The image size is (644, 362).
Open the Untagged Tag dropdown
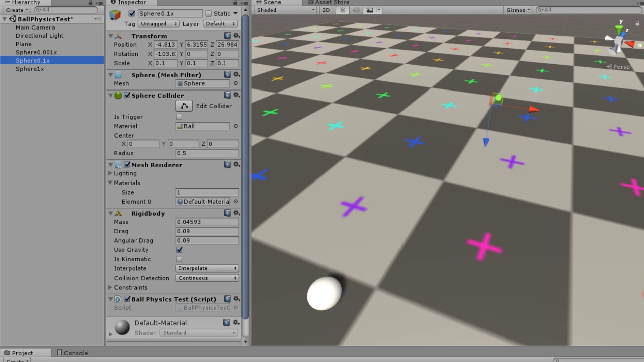pyautogui.click(x=158, y=23)
